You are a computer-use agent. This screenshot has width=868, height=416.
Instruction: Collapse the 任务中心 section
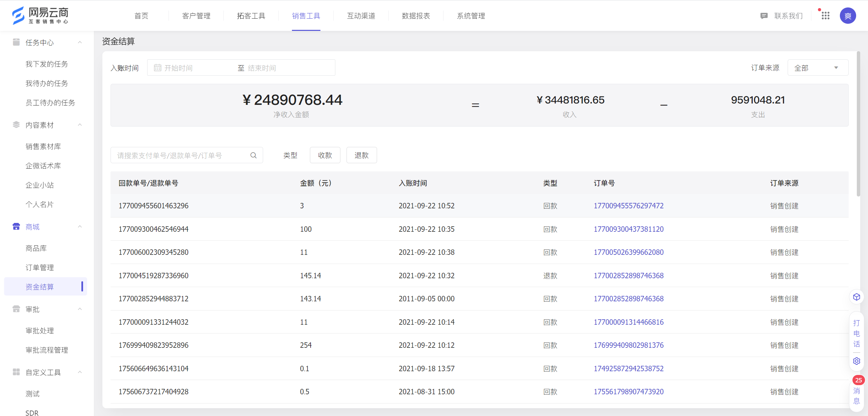point(80,42)
